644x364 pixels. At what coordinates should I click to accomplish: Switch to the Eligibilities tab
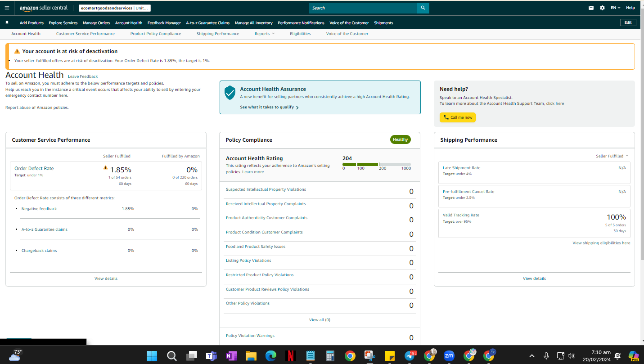click(300, 34)
